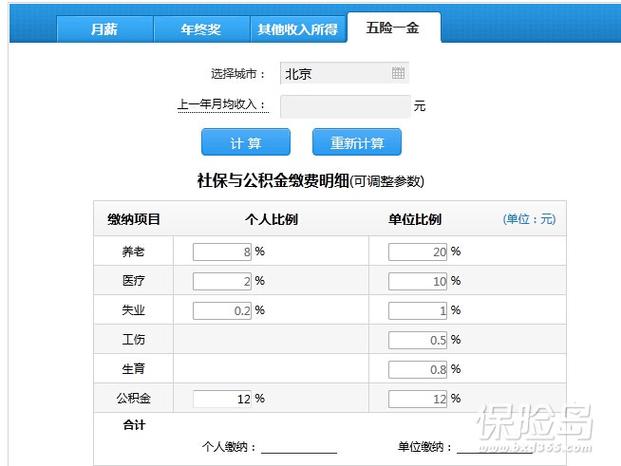Edit 养老 employer rate field showing 20
The image size is (621, 466).
click(x=417, y=252)
